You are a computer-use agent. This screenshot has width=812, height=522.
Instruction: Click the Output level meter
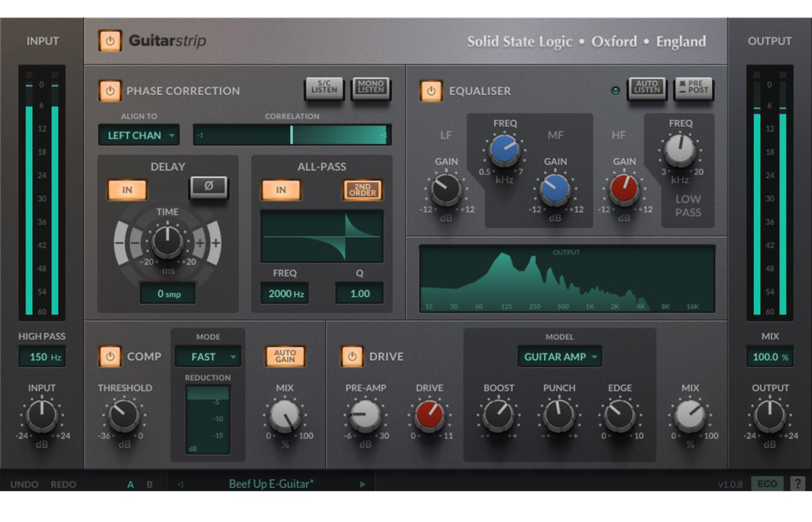(770, 193)
